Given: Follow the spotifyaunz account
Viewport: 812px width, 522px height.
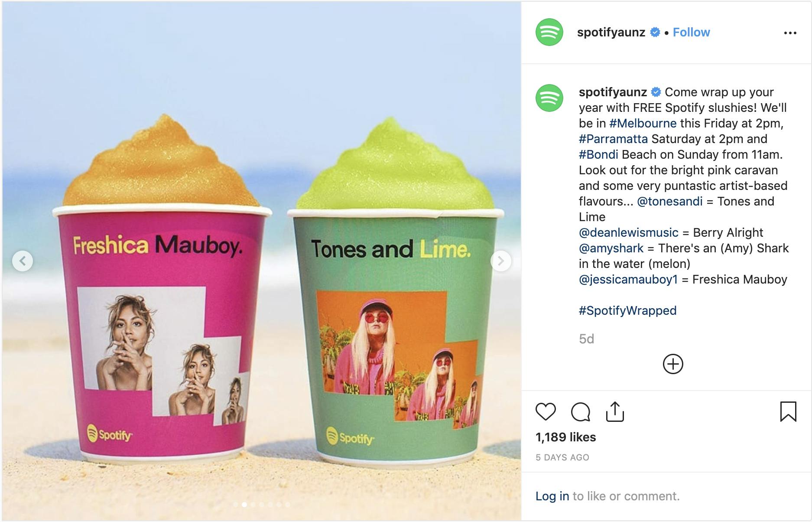Looking at the screenshot, I should [691, 33].
